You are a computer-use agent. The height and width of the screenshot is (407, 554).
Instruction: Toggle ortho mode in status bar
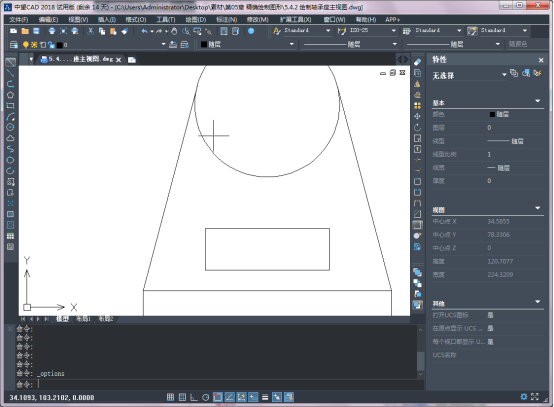click(x=194, y=397)
